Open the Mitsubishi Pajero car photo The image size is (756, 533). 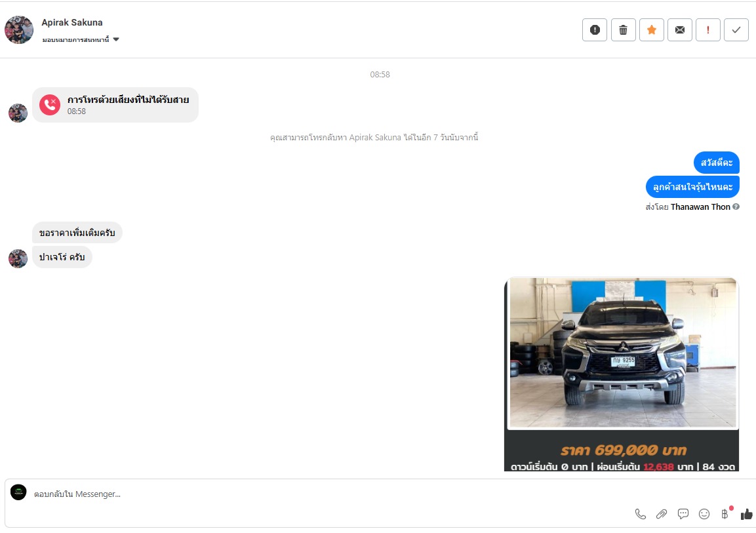coord(623,353)
